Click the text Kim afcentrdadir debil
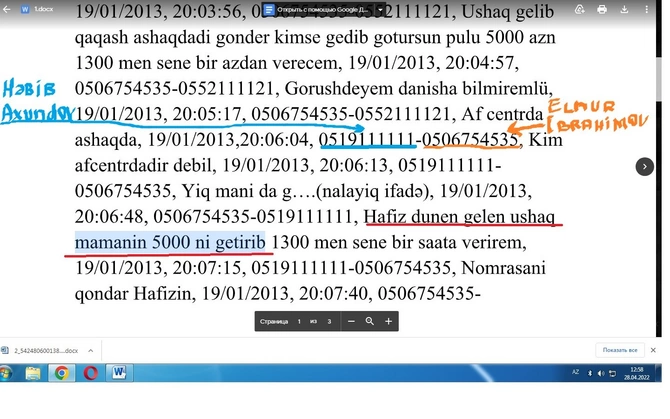 [318, 152]
